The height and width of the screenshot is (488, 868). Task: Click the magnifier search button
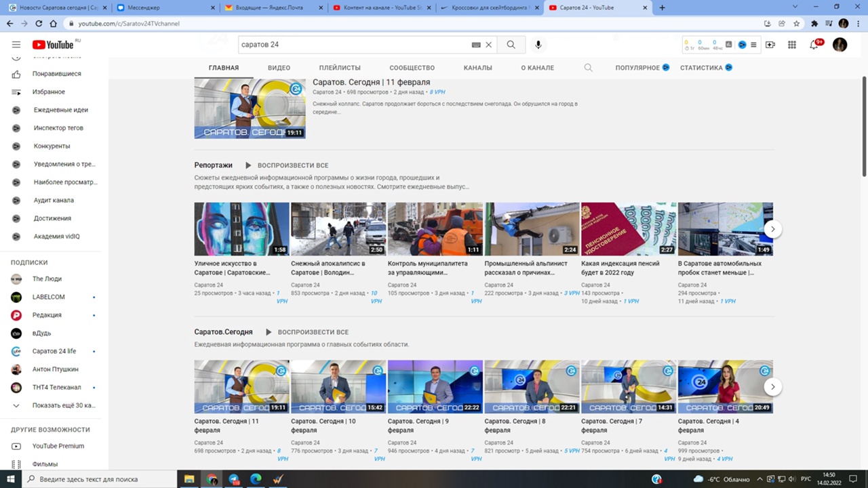tap(511, 45)
